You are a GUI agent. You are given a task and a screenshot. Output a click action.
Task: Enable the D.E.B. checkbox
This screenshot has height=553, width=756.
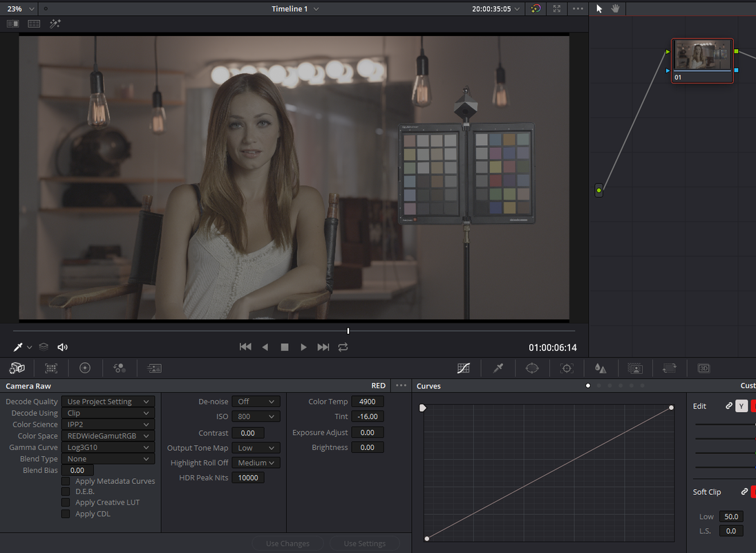[66, 491]
